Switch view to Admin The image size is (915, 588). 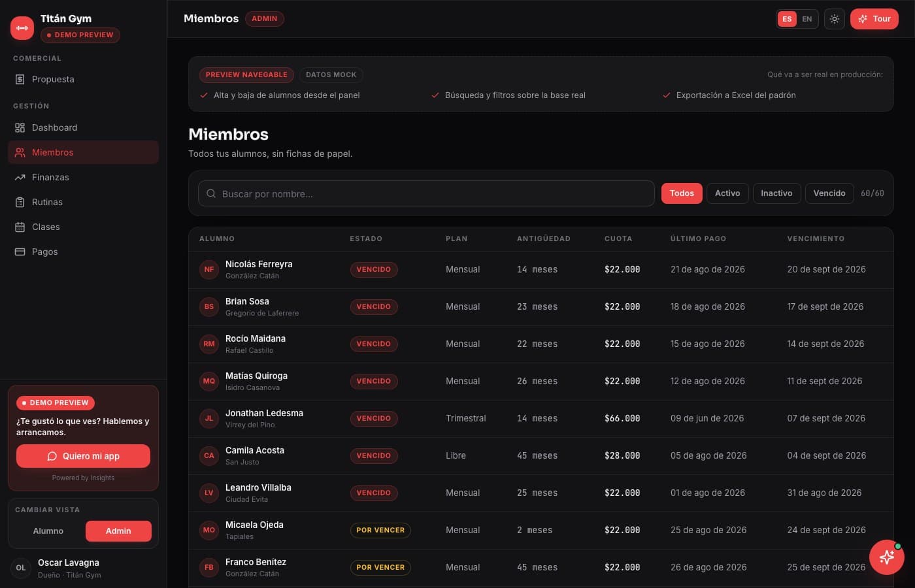(118, 531)
